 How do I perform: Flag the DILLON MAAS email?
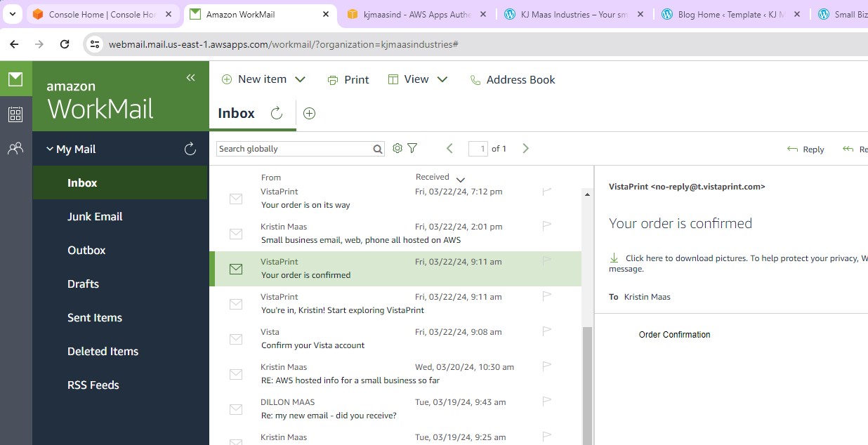pos(547,401)
